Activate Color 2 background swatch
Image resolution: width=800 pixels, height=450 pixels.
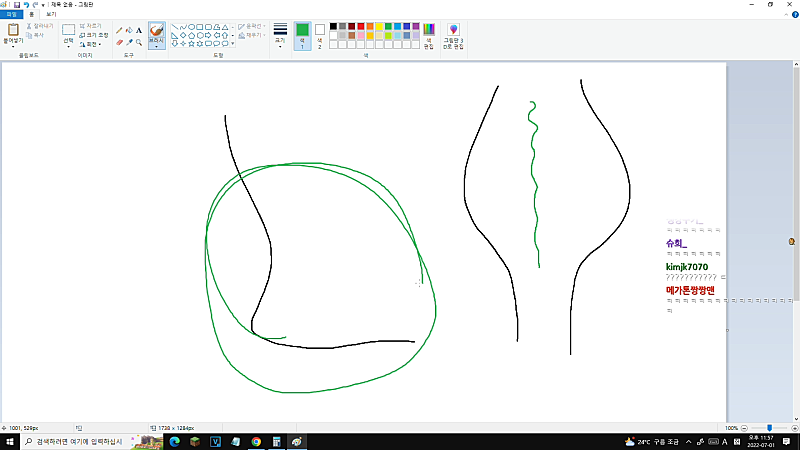[x=320, y=33]
